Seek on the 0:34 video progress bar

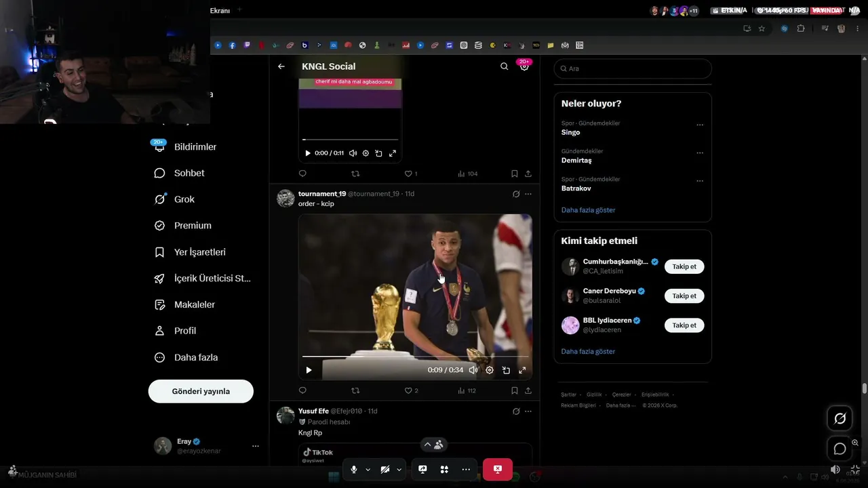pos(415,356)
